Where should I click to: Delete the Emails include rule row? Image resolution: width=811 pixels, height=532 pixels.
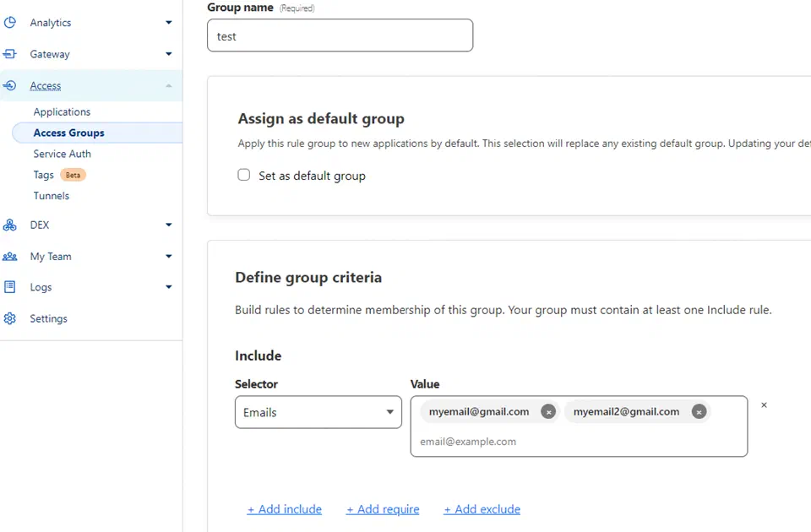pyautogui.click(x=764, y=404)
